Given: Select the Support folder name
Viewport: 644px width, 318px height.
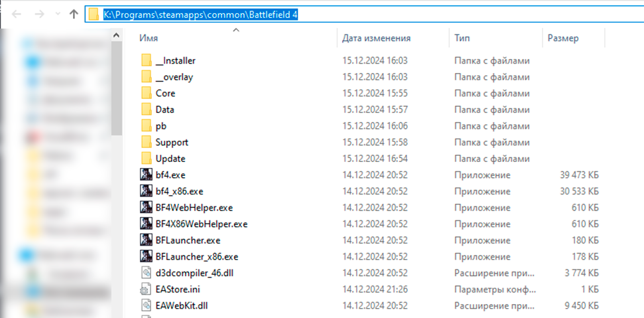Looking at the screenshot, I should [172, 142].
